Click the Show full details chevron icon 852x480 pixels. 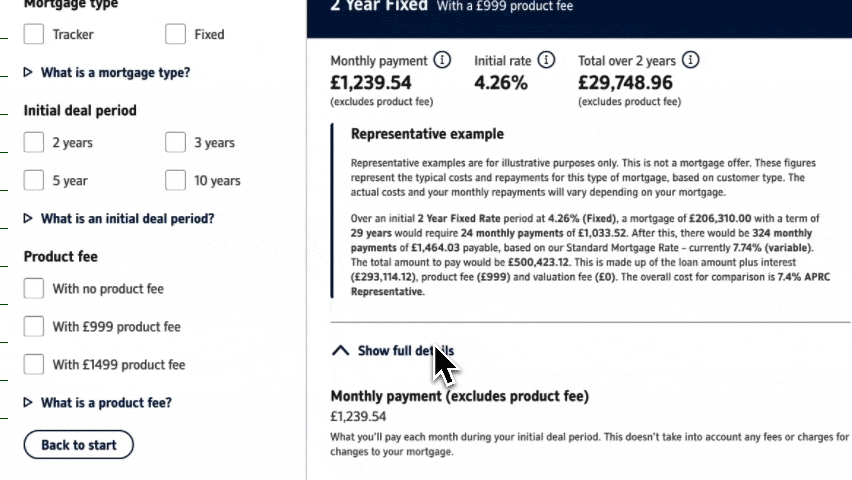(340, 351)
